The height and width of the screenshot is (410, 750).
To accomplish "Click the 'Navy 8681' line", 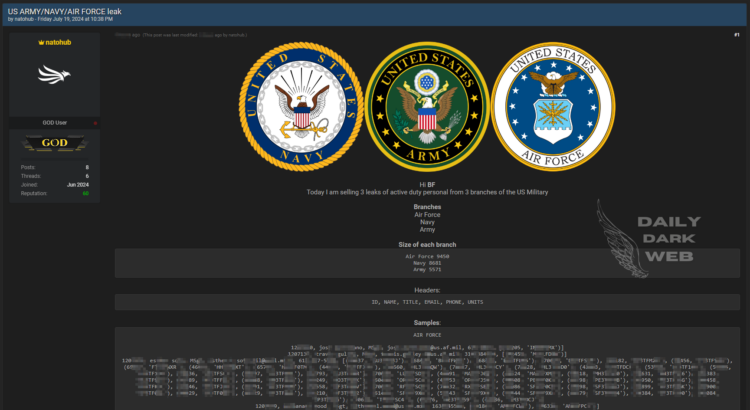I will pyautogui.click(x=427, y=263).
